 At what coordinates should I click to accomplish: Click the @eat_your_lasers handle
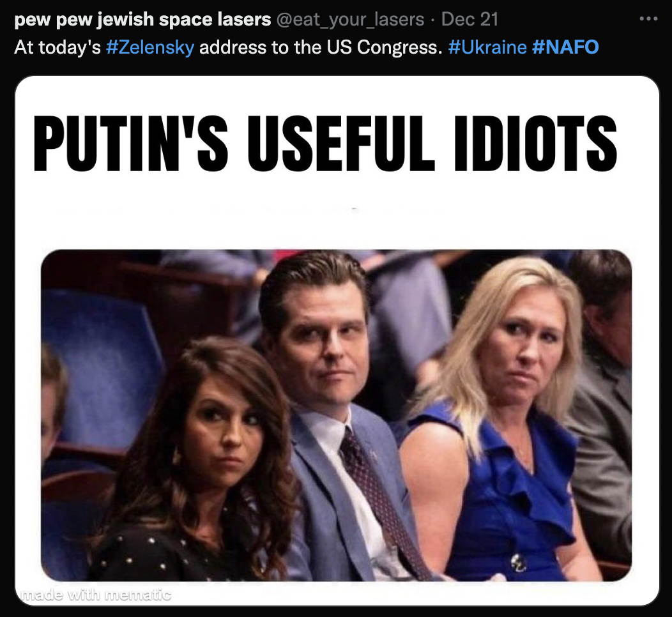[x=351, y=19]
